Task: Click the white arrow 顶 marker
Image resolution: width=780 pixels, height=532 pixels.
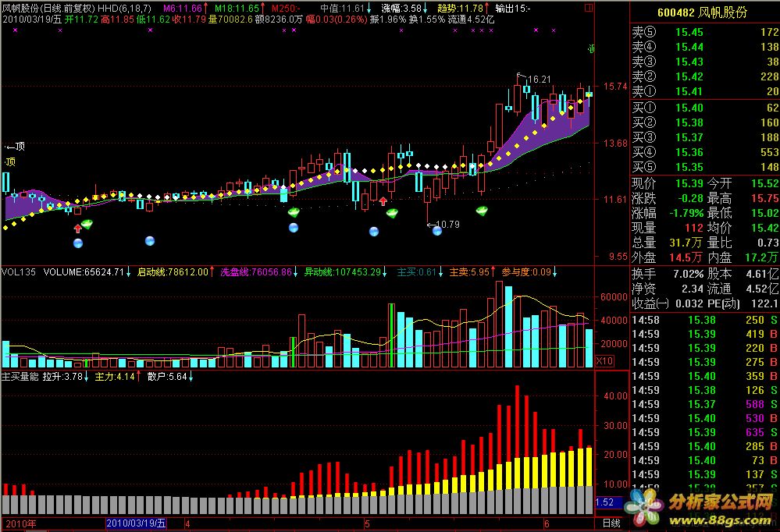Action: click(15, 146)
